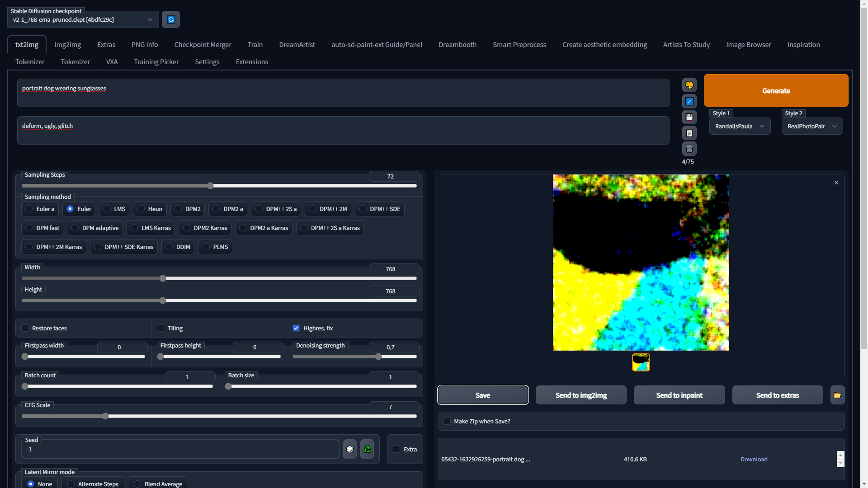Disable the Highres. fix option
The width and height of the screenshot is (868, 488).
pyautogui.click(x=297, y=328)
